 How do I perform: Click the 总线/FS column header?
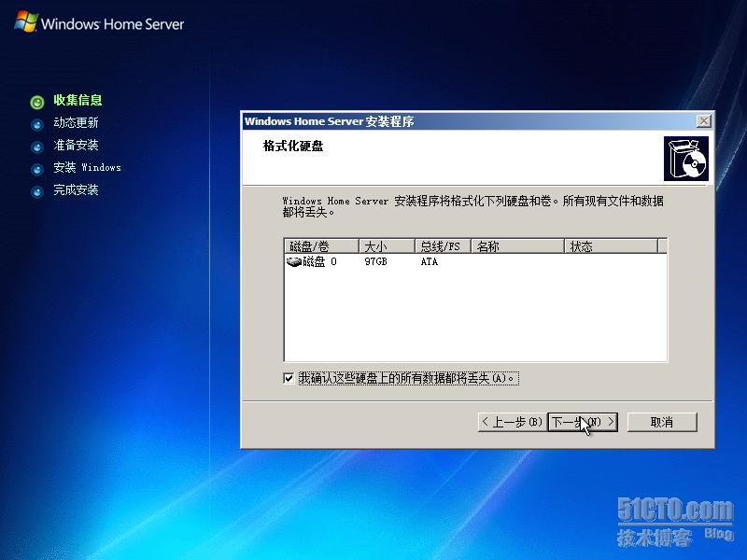point(443,246)
